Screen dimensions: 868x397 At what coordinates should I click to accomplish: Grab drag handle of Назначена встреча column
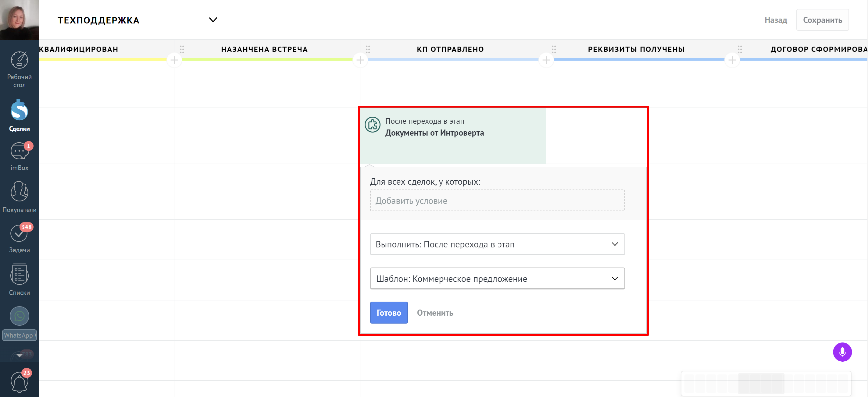pos(182,49)
